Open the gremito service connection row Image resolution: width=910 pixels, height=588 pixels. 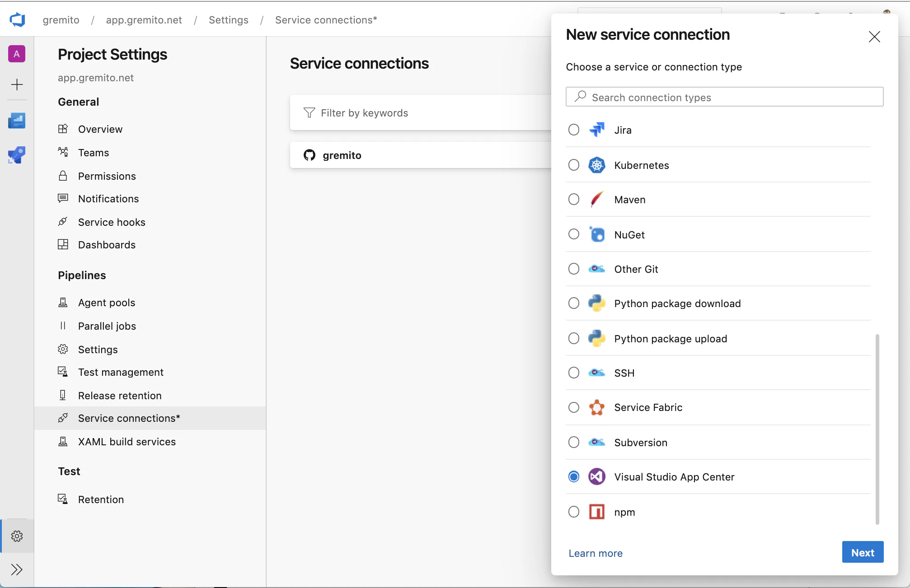coord(421,155)
